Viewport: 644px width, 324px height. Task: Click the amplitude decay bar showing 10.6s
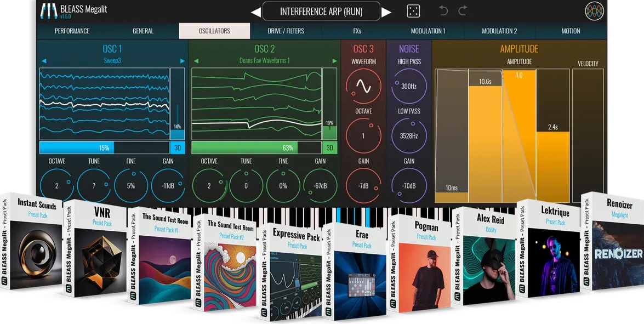coord(486,136)
